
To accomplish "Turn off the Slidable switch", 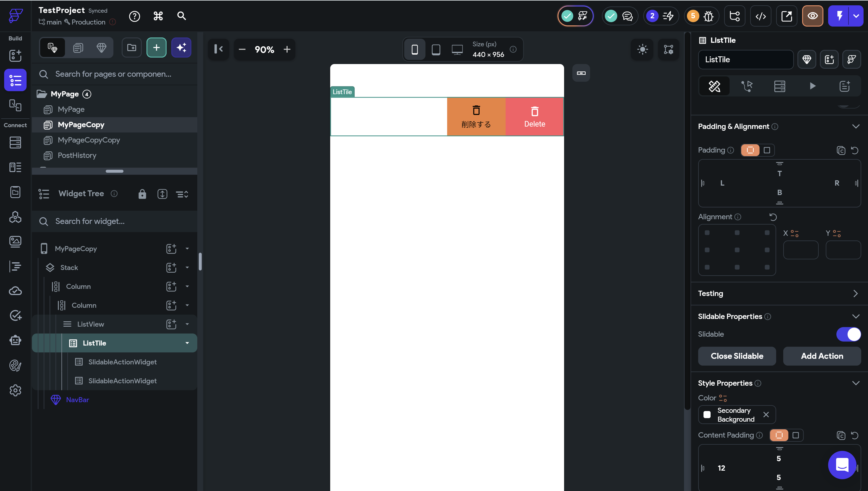I will coord(848,334).
